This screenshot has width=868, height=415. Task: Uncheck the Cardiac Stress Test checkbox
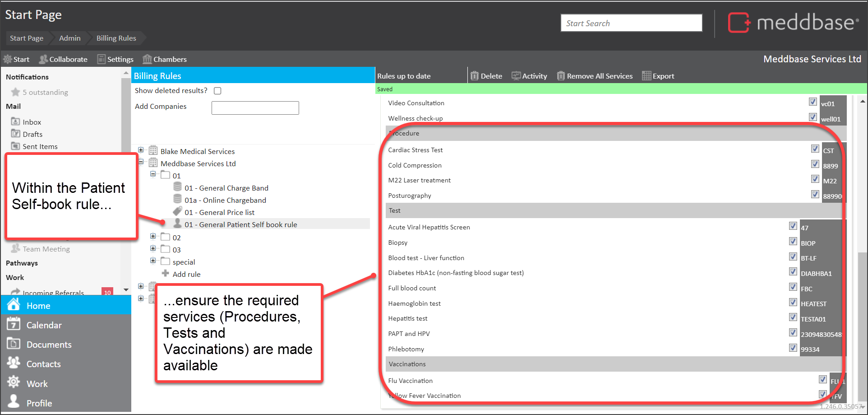click(x=815, y=149)
